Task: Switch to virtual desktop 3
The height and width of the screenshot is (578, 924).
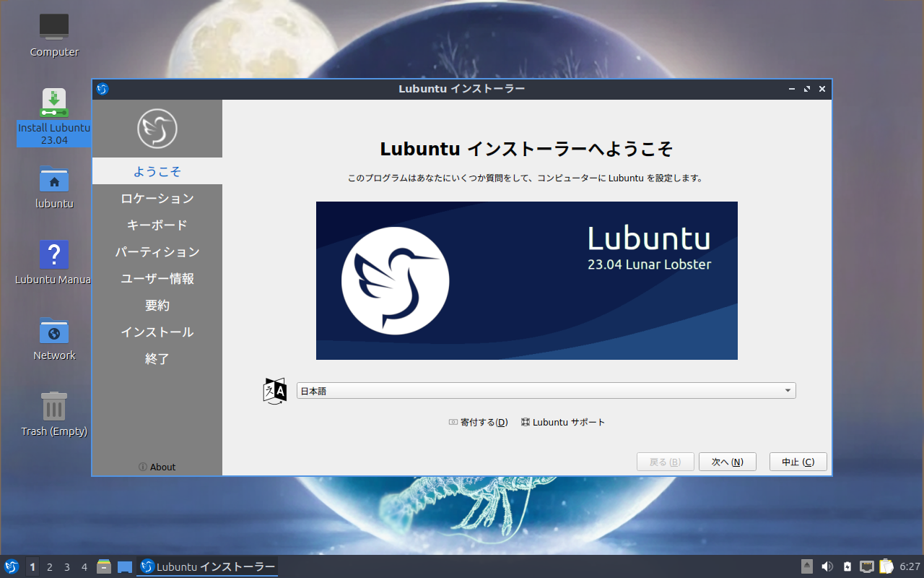Action: point(67,566)
